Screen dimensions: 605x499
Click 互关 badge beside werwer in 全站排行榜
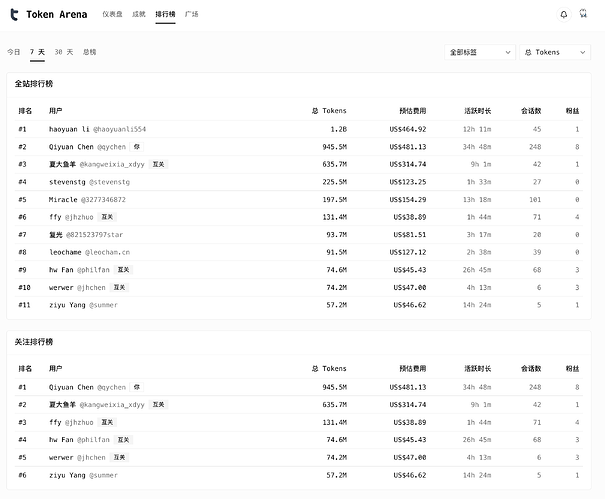pos(119,288)
